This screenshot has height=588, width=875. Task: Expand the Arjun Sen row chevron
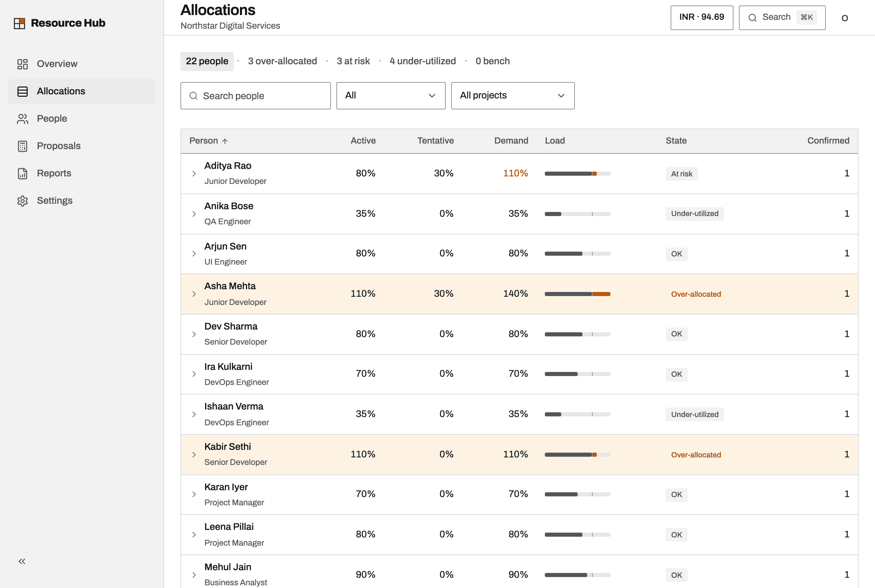(194, 254)
